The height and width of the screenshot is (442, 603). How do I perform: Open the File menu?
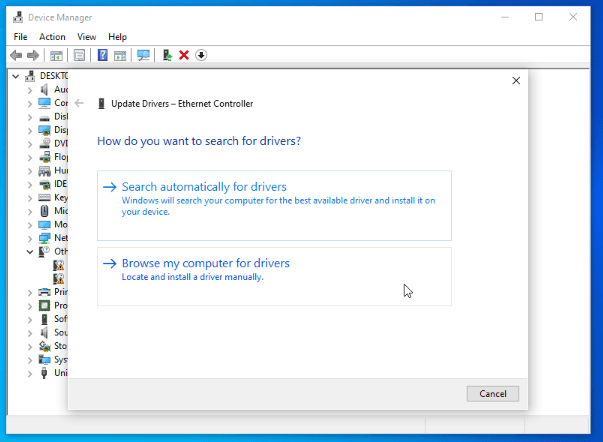click(20, 37)
